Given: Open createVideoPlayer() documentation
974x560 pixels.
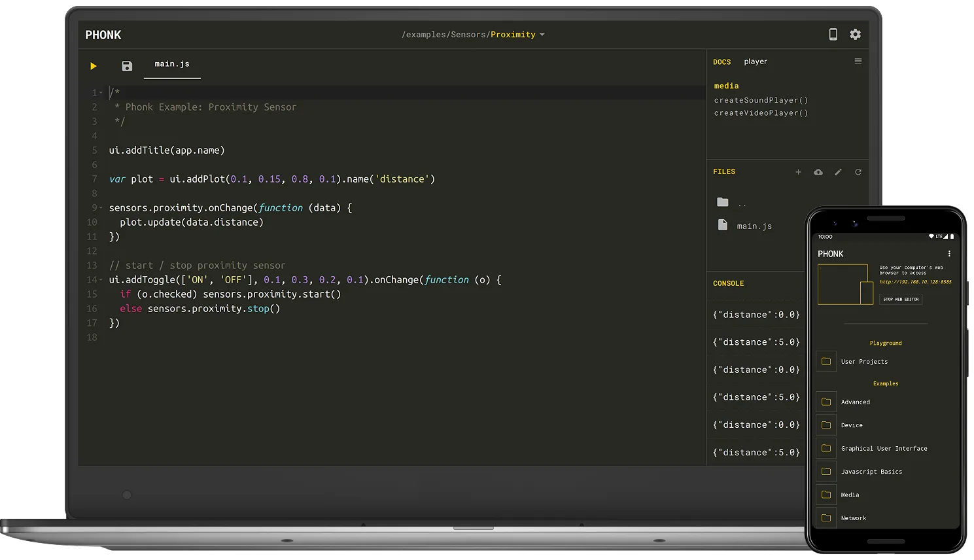Looking at the screenshot, I should pyautogui.click(x=761, y=113).
